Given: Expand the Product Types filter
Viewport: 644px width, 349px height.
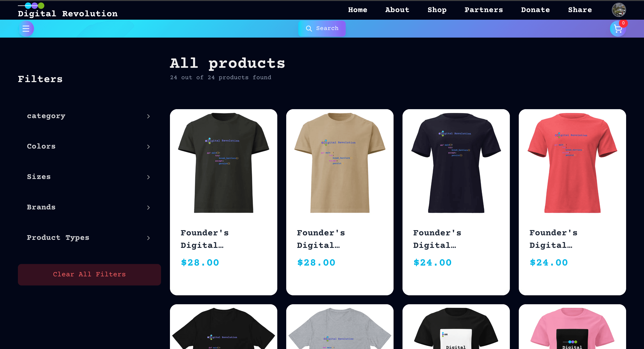Looking at the screenshot, I should coord(89,238).
